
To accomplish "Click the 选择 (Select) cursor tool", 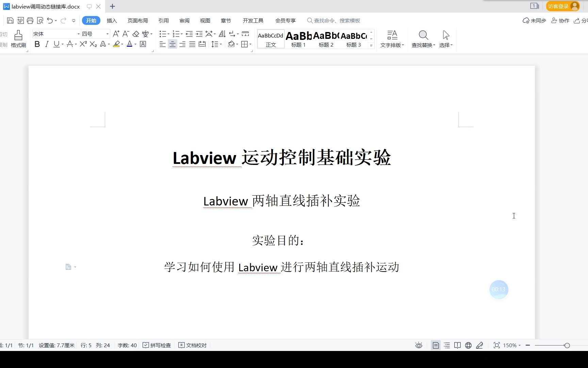I will pos(446,39).
